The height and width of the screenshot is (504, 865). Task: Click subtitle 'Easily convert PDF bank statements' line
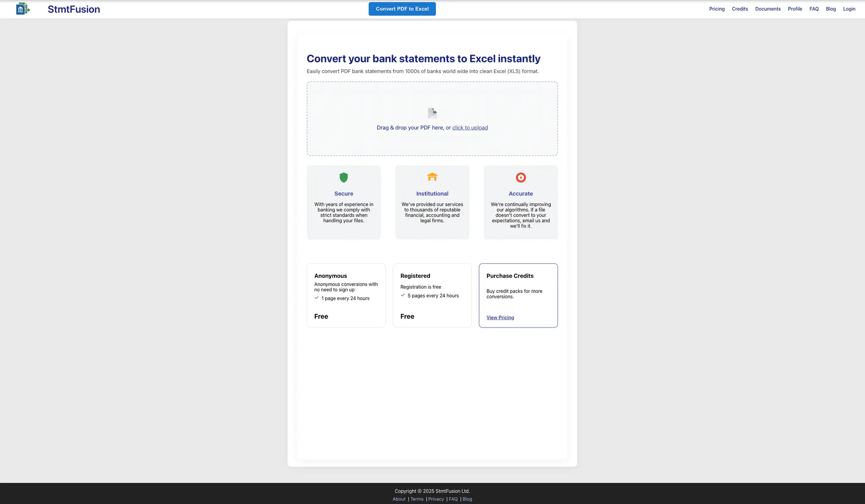point(423,71)
